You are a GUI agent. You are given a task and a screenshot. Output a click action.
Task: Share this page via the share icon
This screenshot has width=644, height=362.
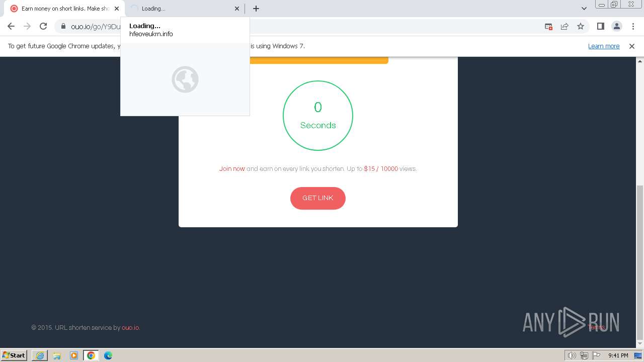(565, 26)
